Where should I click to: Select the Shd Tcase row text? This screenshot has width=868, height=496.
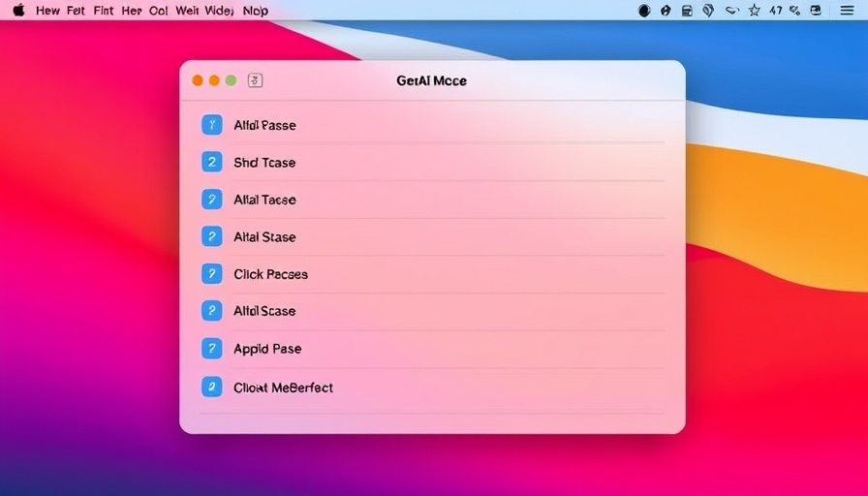264,162
